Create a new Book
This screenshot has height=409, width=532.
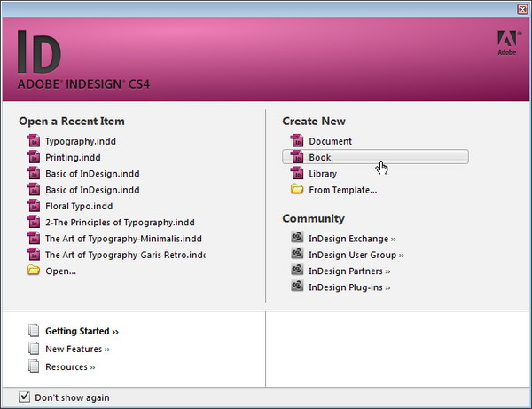point(375,157)
